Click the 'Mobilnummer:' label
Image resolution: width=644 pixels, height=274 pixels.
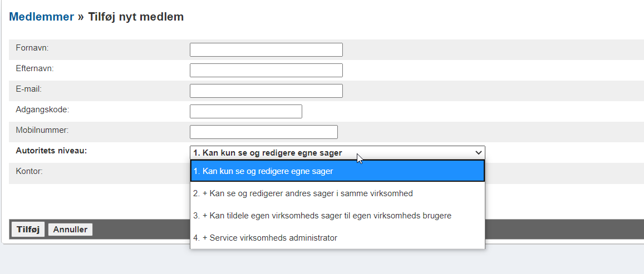pos(42,130)
